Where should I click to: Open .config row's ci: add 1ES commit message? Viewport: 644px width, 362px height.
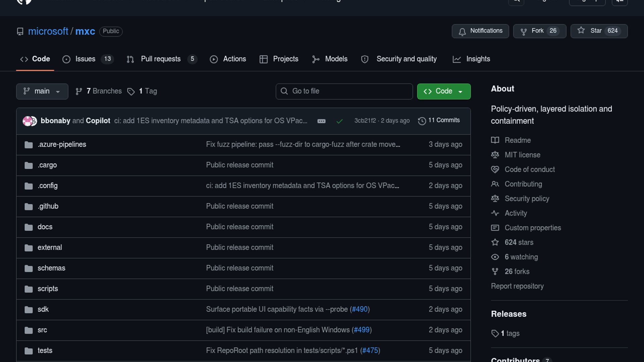pyautogui.click(x=303, y=186)
